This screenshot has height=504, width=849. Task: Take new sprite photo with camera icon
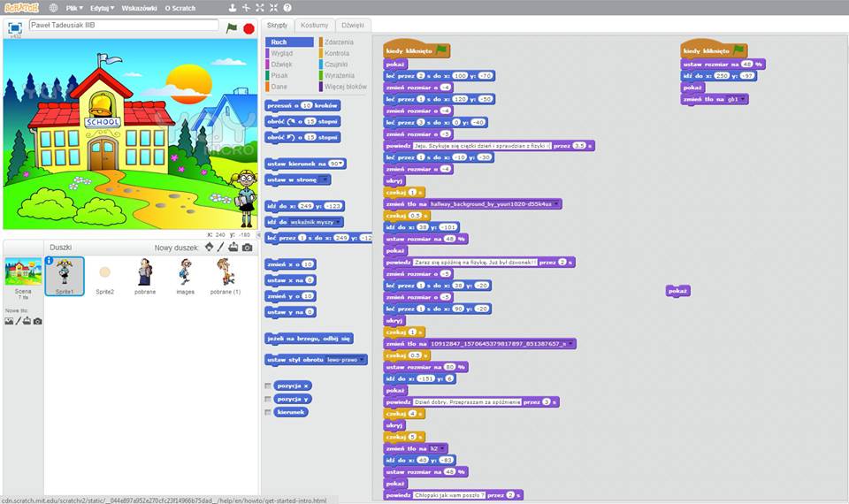(247, 248)
